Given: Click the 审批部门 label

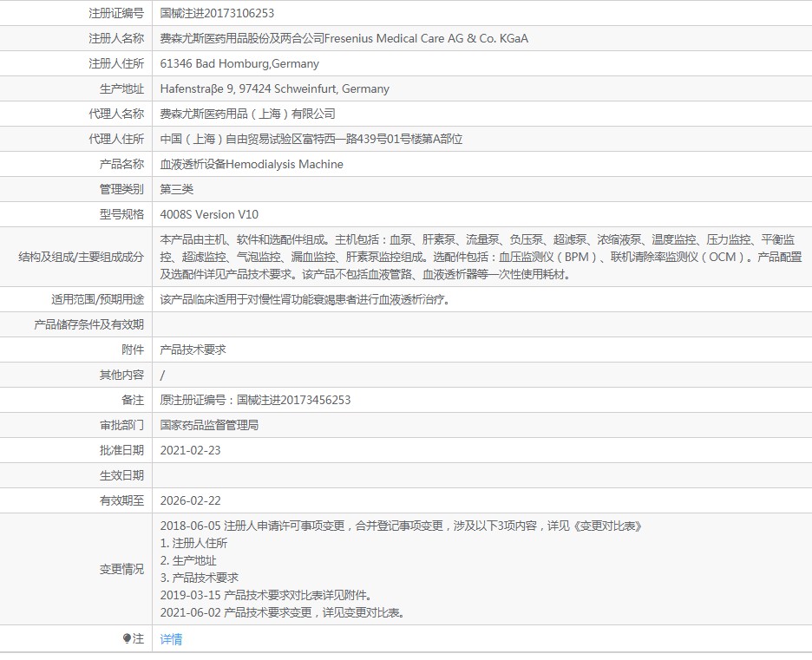Looking at the screenshot, I should pyautogui.click(x=121, y=426).
